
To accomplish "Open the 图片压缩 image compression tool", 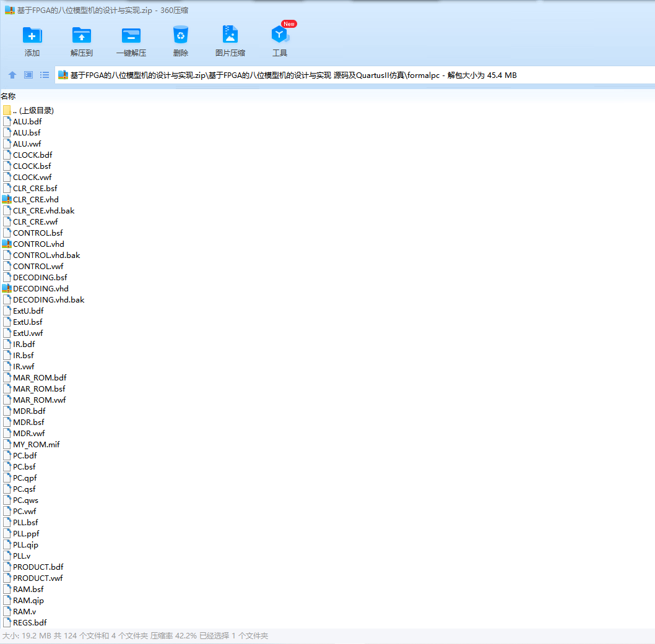I will pyautogui.click(x=230, y=35).
